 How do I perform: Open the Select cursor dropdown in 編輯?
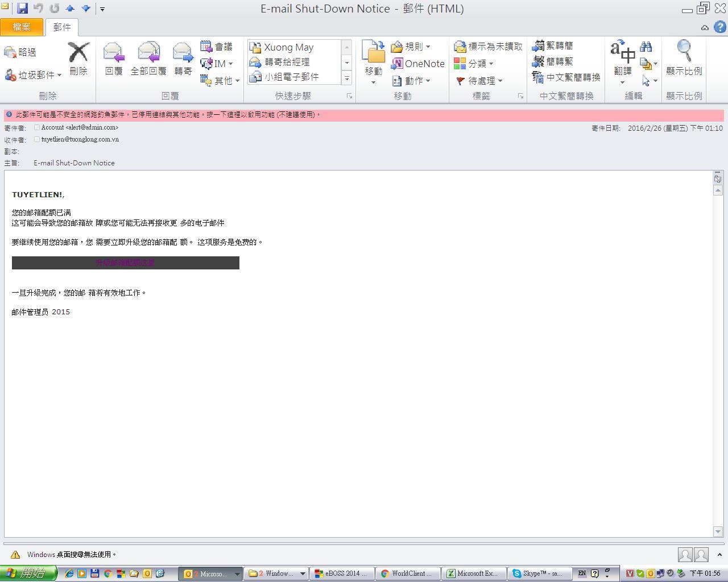648,81
